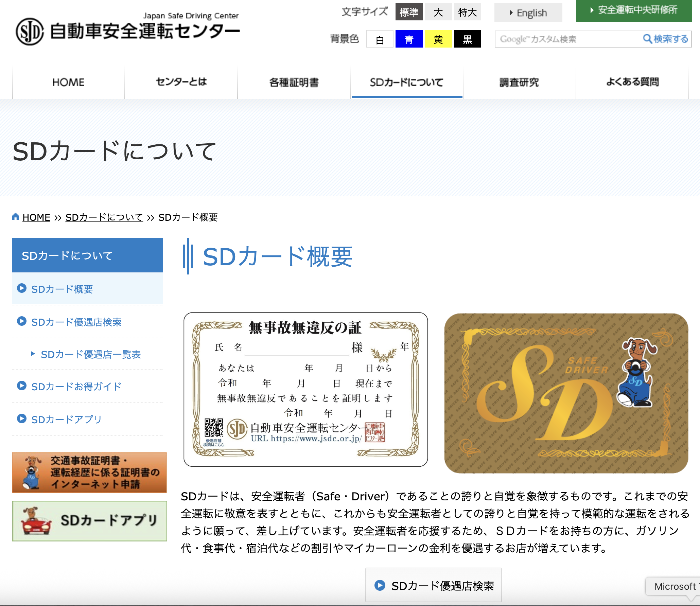The height and width of the screenshot is (606, 700).
Task: Open the 各種証明書 navigation tab
Action: (x=294, y=82)
